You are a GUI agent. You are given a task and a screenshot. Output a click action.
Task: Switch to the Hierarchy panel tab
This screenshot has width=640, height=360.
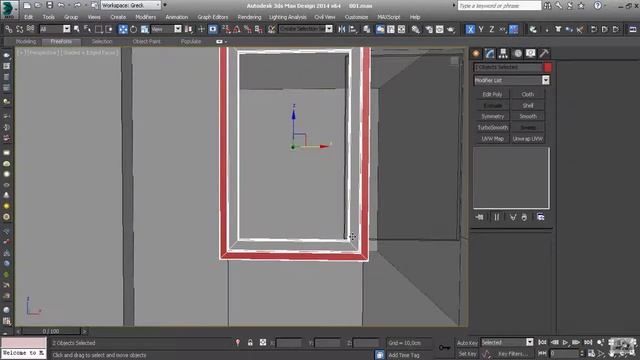(503, 53)
